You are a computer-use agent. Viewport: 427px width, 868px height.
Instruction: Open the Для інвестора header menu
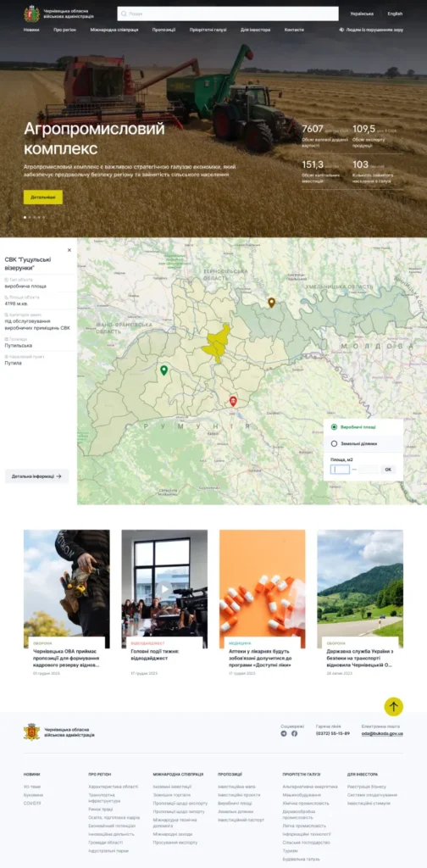coord(256,30)
